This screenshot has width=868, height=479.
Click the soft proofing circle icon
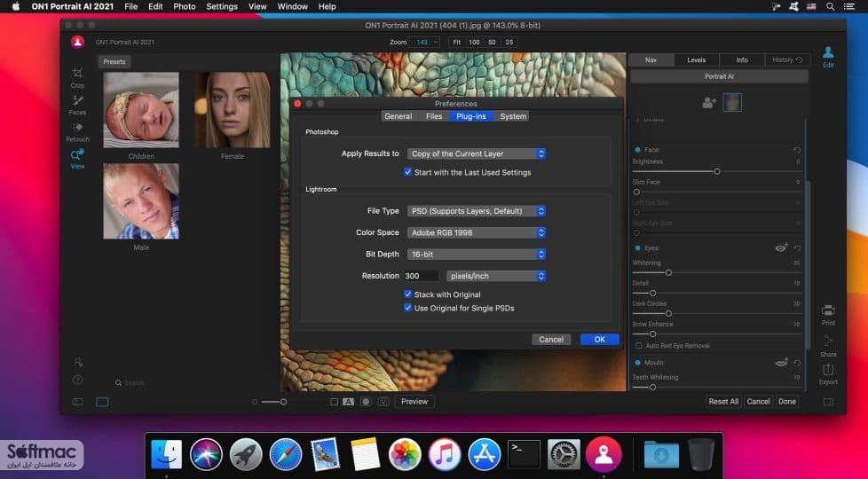[366, 402]
